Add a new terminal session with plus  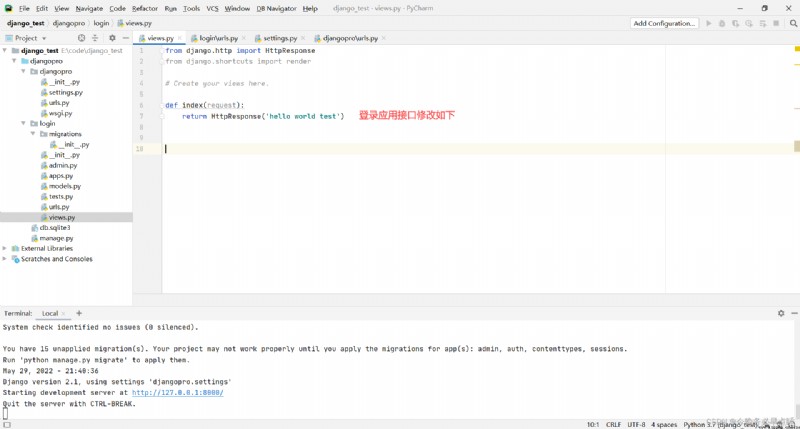pyautogui.click(x=79, y=313)
